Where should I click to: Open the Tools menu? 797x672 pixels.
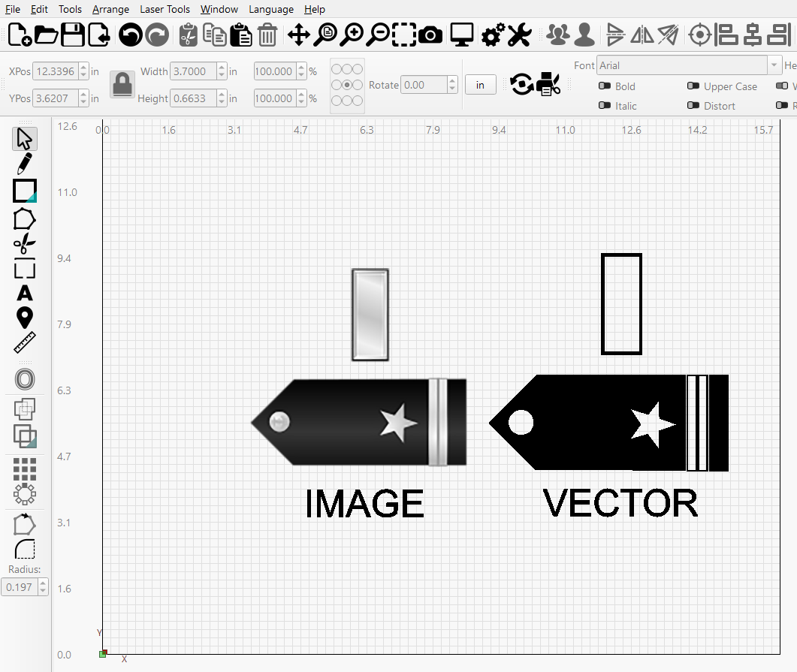pyautogui.click(x=70, y=9)
